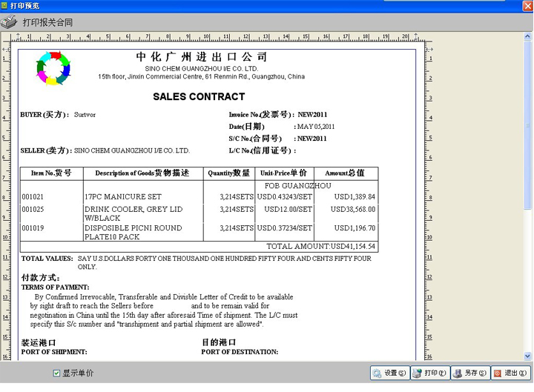Click the PORT OF SHIPMENT: label

[x=54, y=352]
